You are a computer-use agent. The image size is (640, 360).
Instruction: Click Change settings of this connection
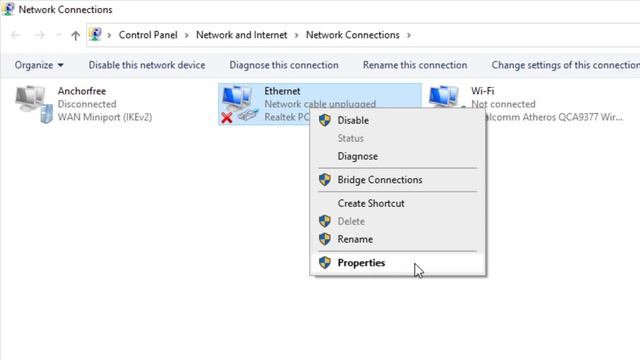[x=565, y=65]
